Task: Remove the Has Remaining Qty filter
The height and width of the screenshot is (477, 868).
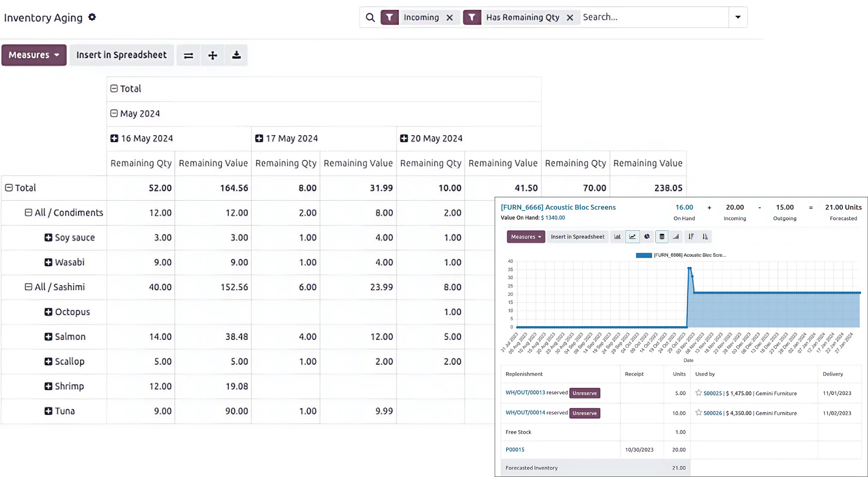Action: [x=570, y=17]
